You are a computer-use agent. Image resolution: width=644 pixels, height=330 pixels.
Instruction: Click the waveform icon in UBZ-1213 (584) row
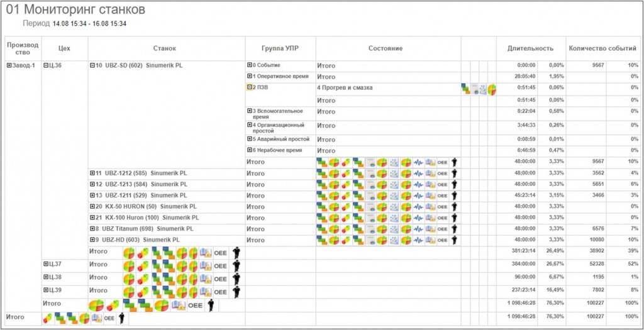point(418,184)
